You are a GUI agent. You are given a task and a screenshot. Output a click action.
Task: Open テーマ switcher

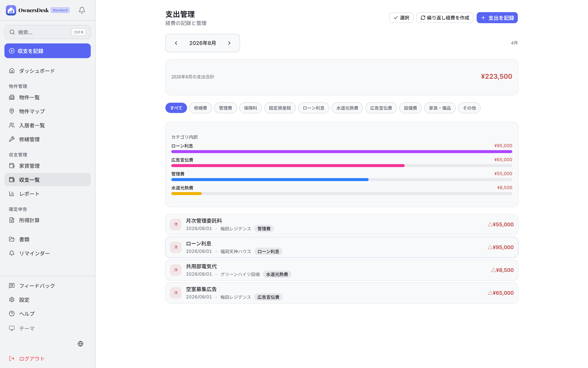[48, 328]
